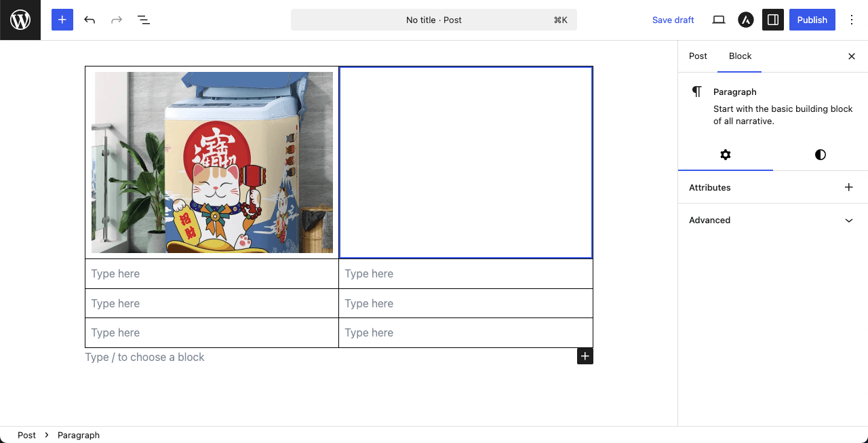This screenshot has height=443, width=868.
Task: Switch to the Post tab
Action: [x=698, y=56]
